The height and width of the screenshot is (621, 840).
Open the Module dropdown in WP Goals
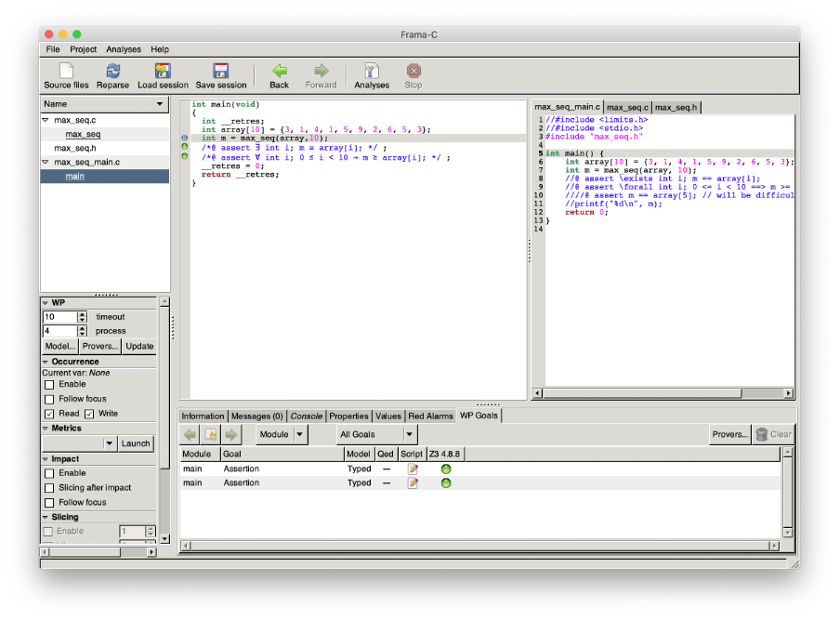coord(282,434)
